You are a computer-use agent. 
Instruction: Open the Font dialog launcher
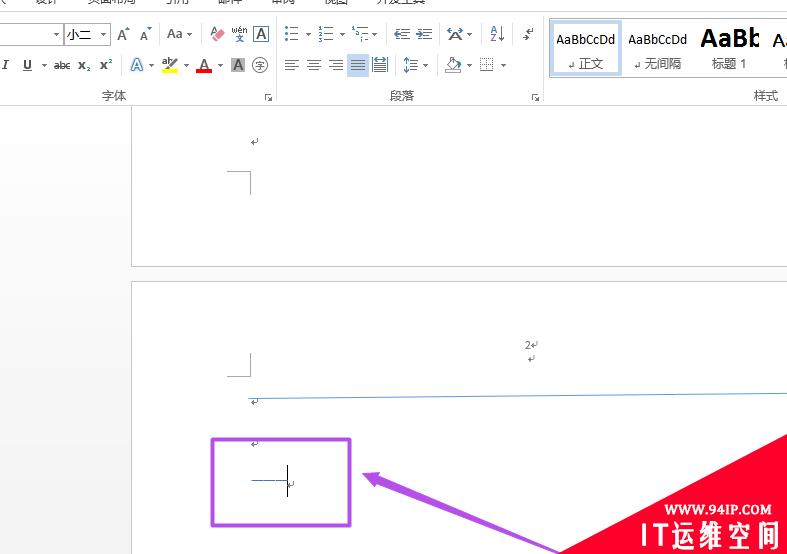click(x=269, y=97)
